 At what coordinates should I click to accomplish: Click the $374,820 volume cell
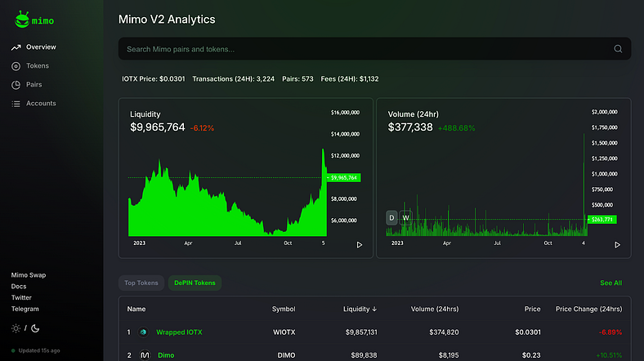pyautogui.click(x=444, y=332)
